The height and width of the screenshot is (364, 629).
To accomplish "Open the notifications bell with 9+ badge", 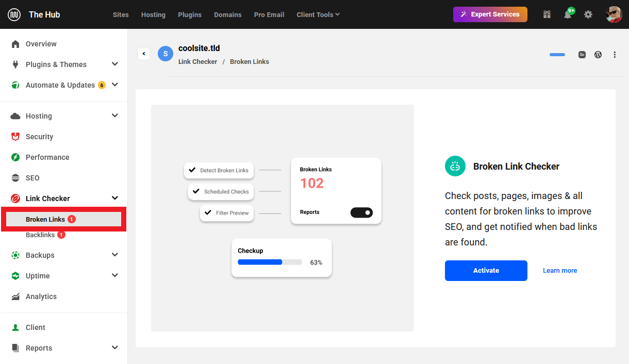I will click(x=567, y=14).
